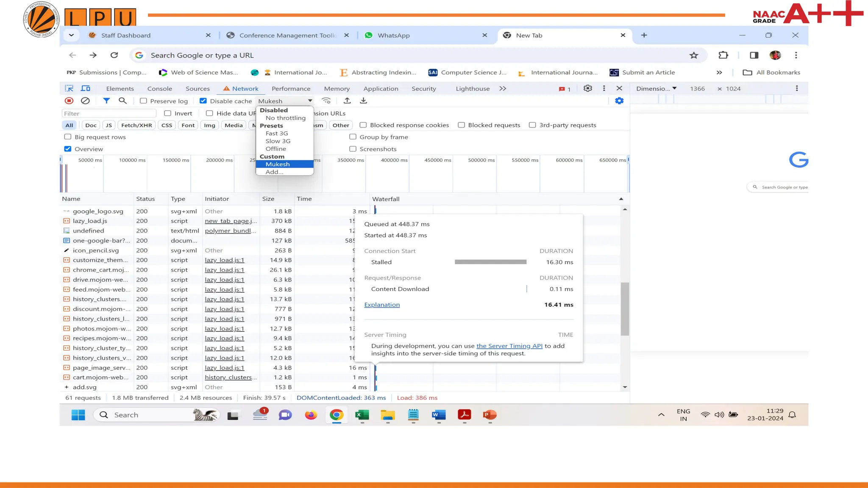Enable Hide data URLs checkbox
The width and height of the screenshot is (868, 488).
pyautogui.click(x=209, y=113)
